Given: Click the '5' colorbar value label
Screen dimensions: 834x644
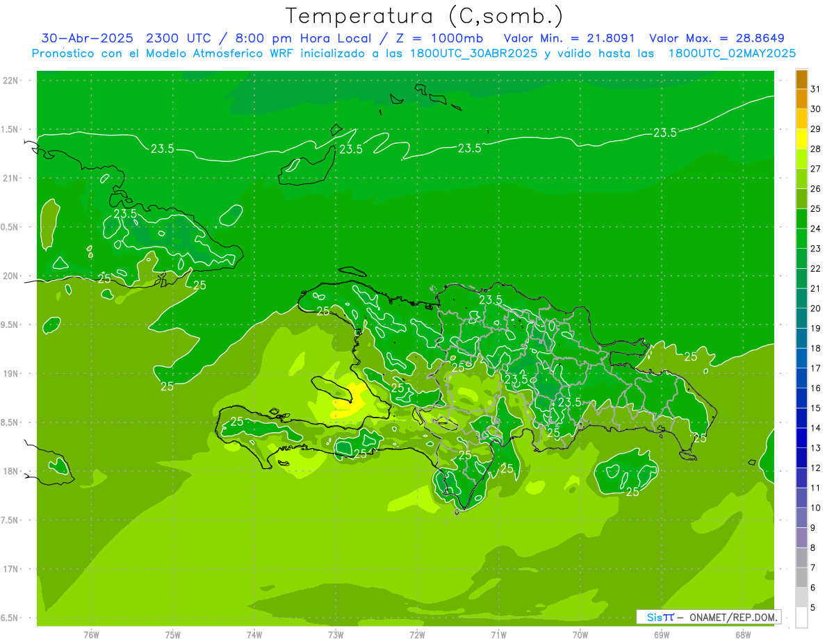Looking at the screenshot, I should point(813,608).
